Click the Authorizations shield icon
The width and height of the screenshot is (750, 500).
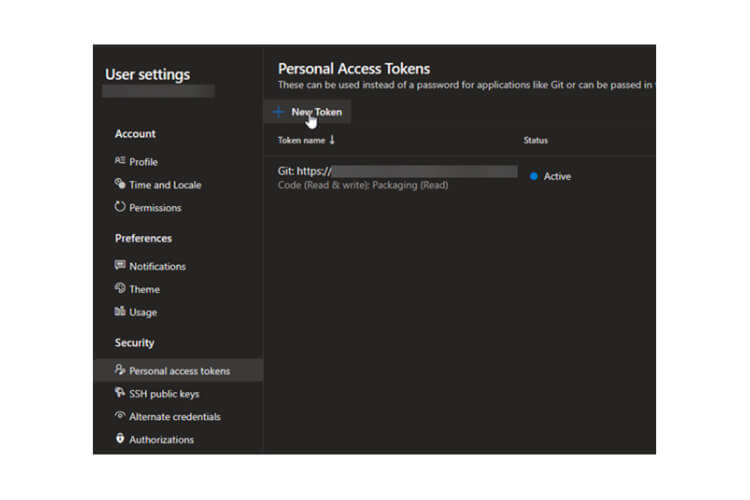point(120,439)
